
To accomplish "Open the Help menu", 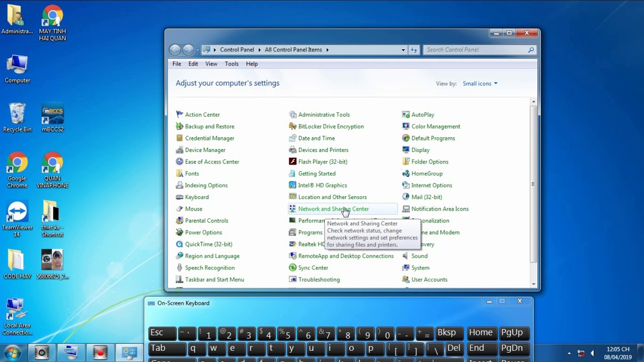I will (x=252, y=64).
